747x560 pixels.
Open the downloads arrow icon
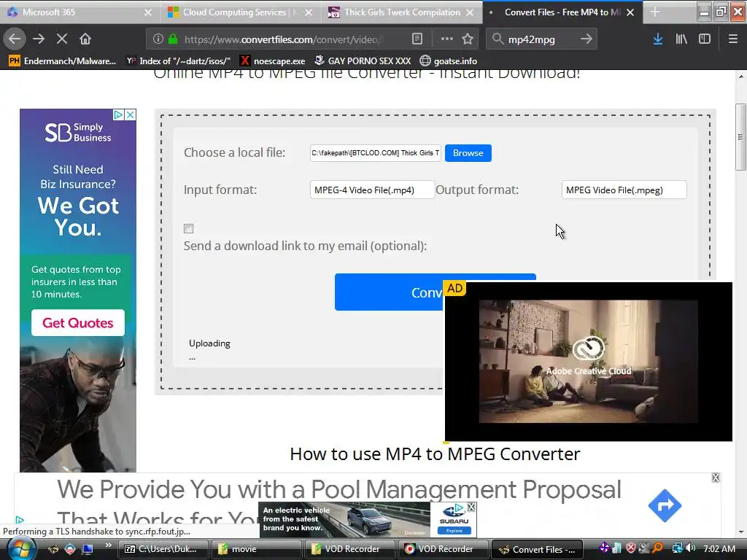pos(658,39)
